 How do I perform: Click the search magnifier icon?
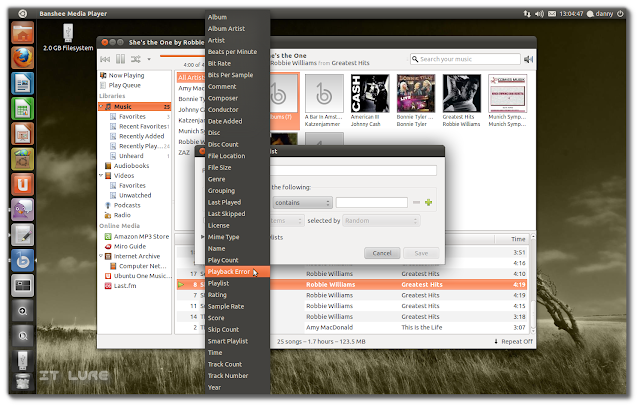[x=415, y=59]
